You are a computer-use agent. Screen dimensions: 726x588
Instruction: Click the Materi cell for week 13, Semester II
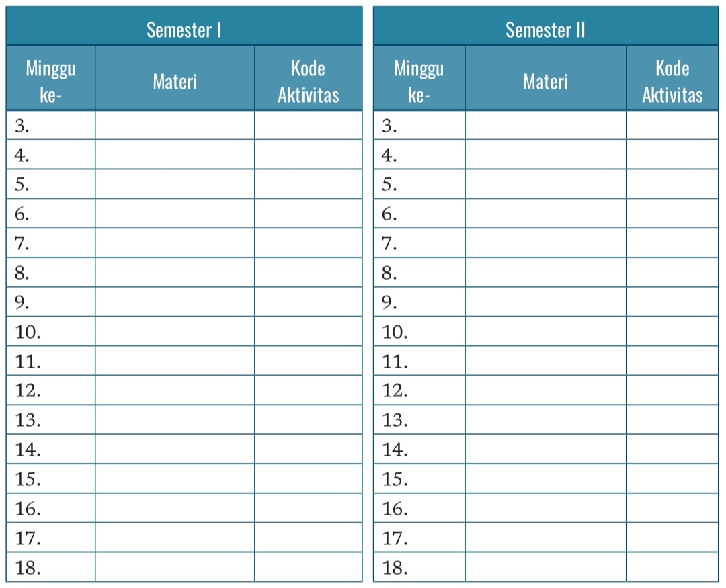click(545, 420)
